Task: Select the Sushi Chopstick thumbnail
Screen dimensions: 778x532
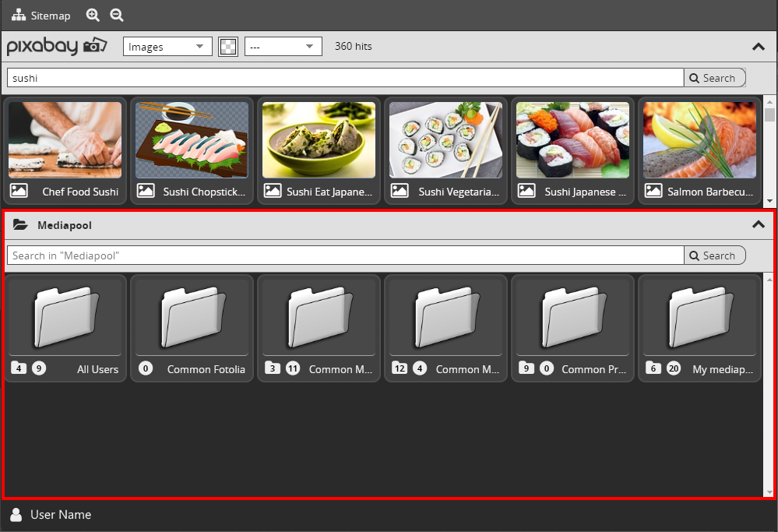Action: point(192,140)
